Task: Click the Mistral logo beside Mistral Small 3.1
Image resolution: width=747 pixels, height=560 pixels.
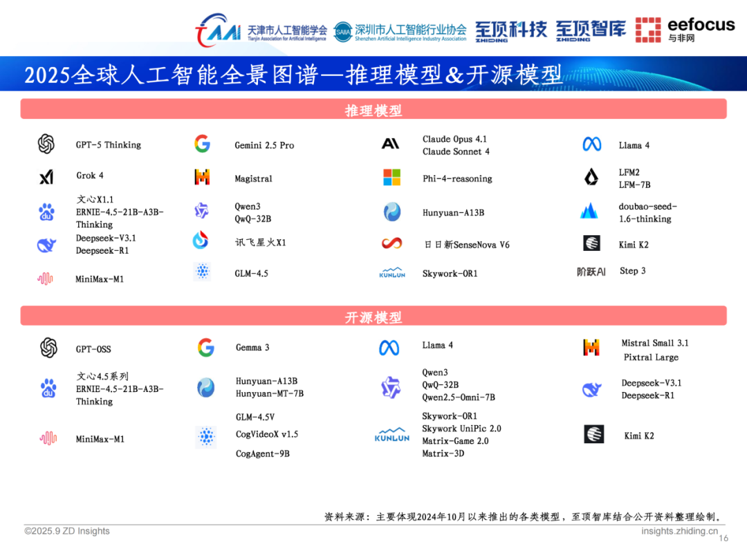Action: point(591,347)
